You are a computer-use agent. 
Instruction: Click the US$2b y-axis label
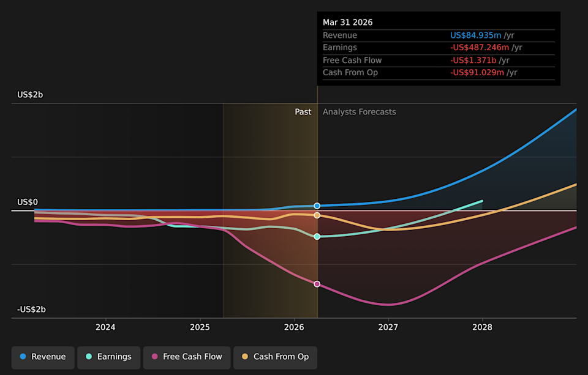tap(30, 95)
